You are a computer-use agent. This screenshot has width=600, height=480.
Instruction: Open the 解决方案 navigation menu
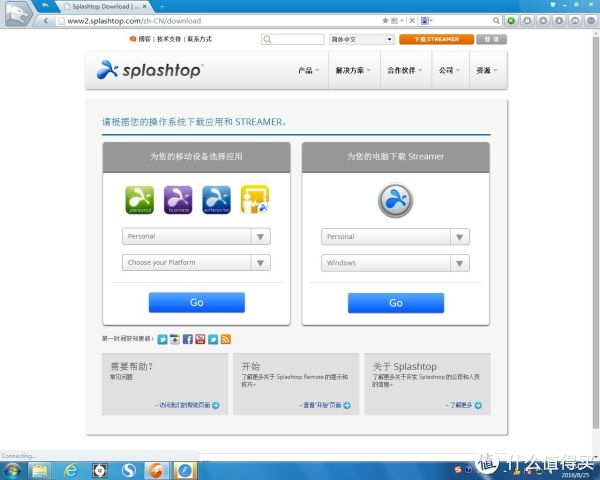click(352, 71)
